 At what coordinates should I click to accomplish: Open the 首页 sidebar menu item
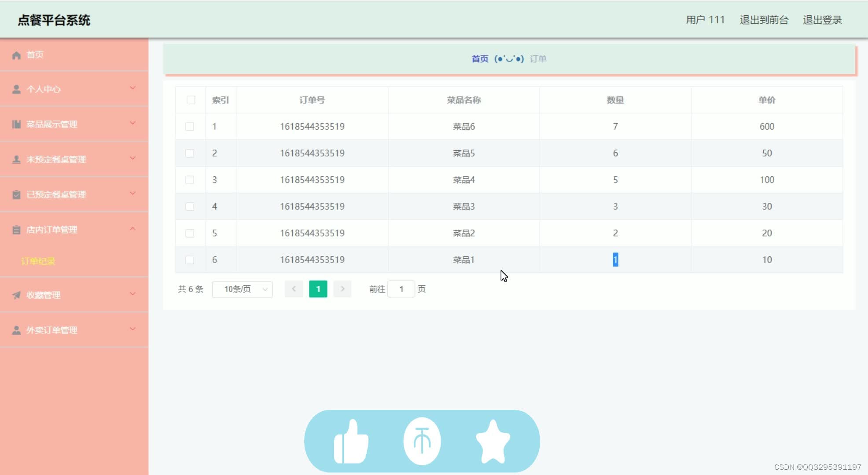pos(74,55)
